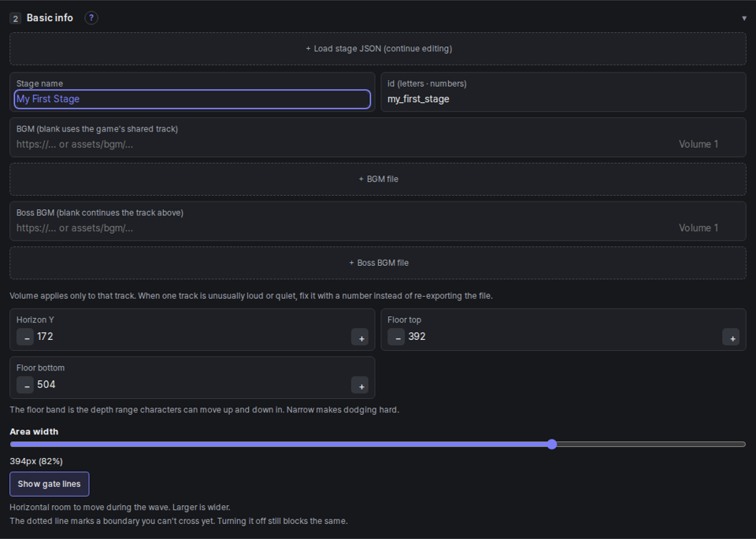The width and height of the screenshot is (756, 539).
Task: Add a BGM file
Action: click(x=378, y=179)
